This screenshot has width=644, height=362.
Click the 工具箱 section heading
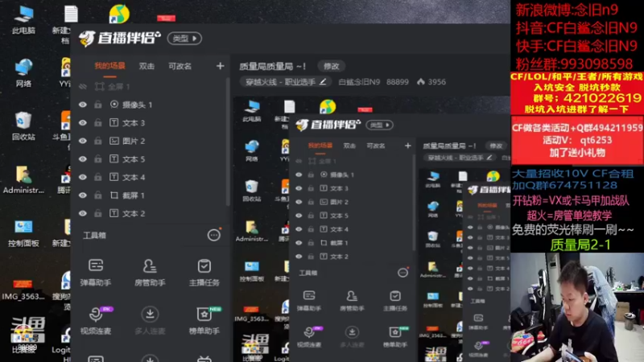point(94,235)
